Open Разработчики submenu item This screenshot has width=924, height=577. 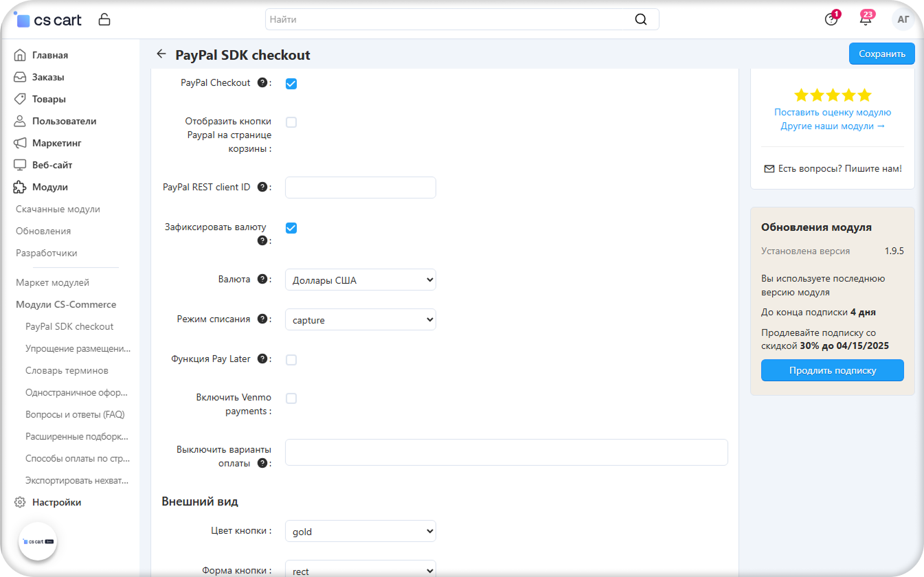point(47,253)
